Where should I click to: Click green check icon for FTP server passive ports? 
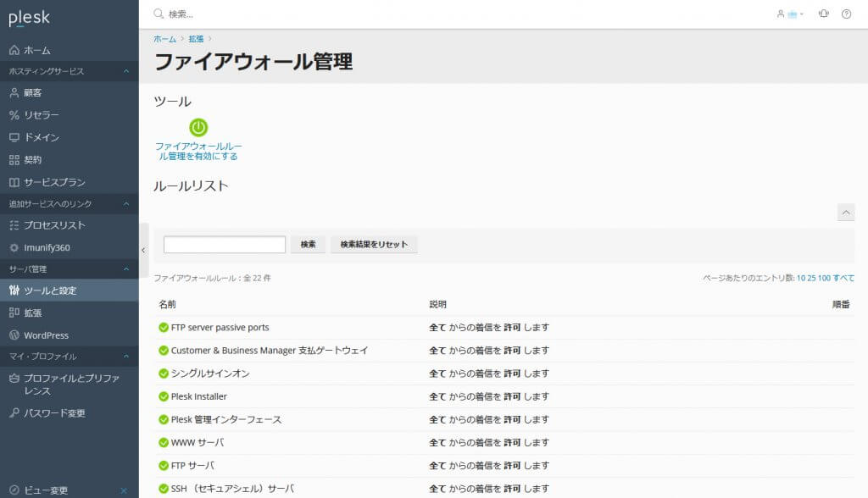(x=164, y=328)
